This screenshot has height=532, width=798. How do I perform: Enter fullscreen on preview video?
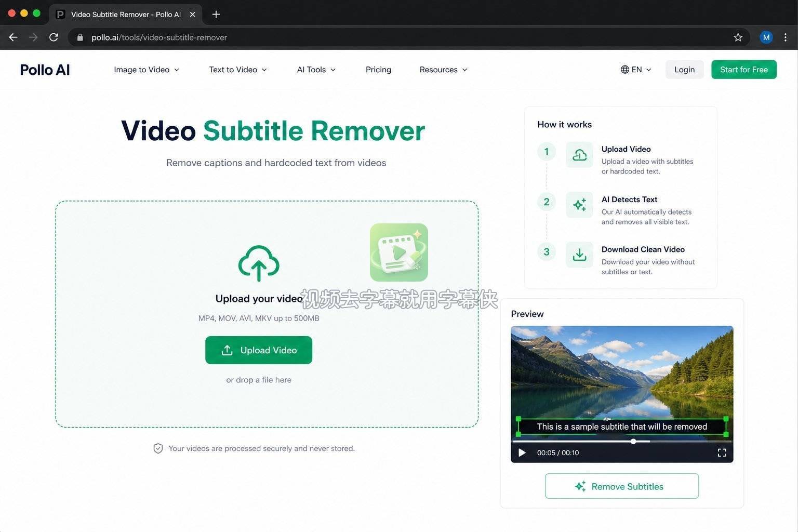(722, 453)
